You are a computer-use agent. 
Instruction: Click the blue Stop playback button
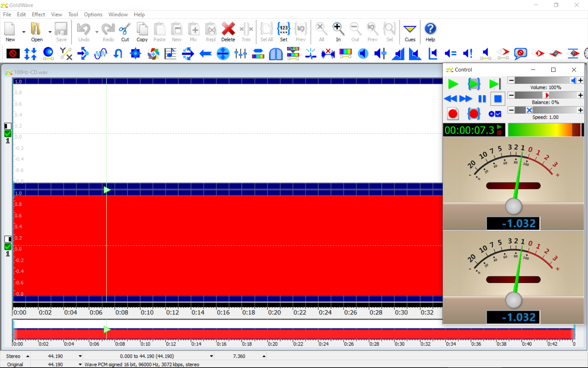(x=497, y=99)
